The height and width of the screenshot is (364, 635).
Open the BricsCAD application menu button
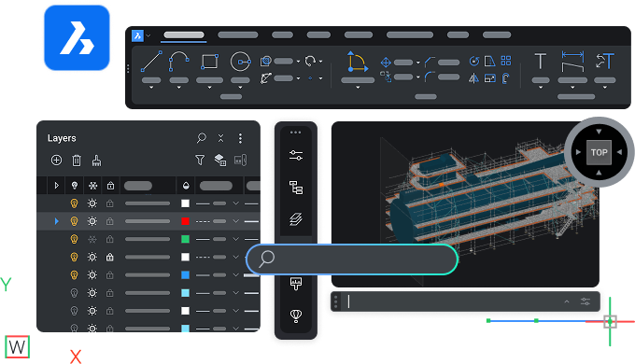coord(137,35)
